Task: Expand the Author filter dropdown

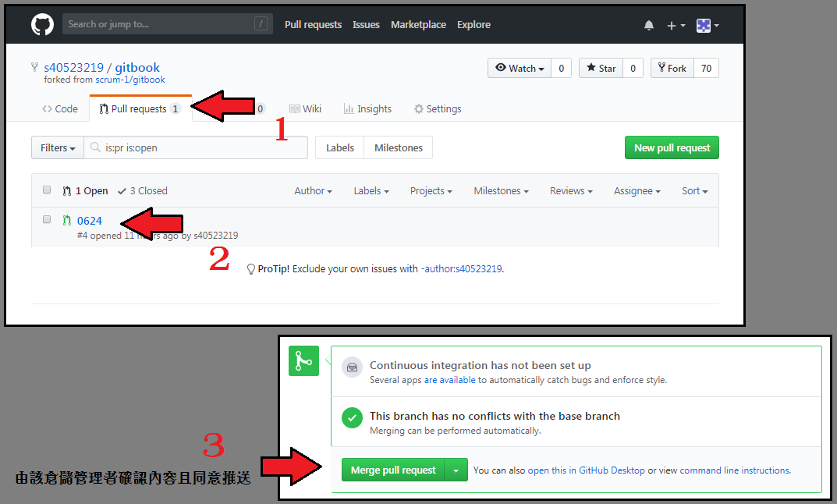Action: (x=314, y=191)
